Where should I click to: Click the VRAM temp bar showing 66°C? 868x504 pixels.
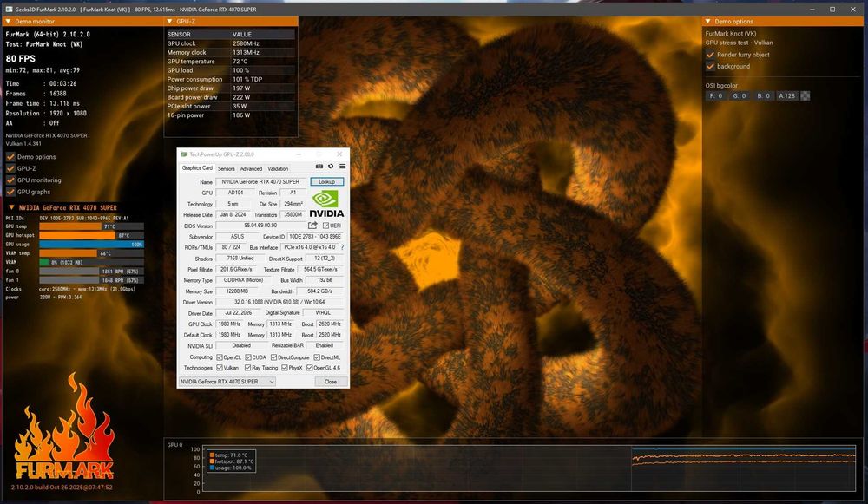pos(91,253)
